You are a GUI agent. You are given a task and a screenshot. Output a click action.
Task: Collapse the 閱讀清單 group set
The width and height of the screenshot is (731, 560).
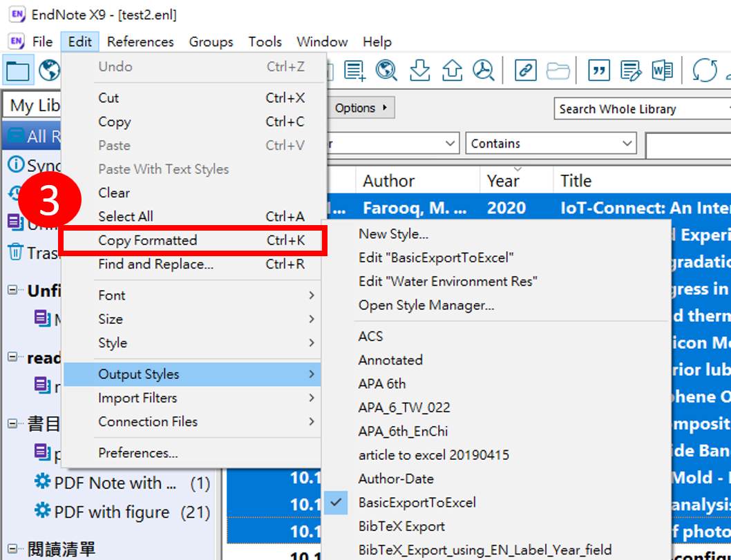12,549
